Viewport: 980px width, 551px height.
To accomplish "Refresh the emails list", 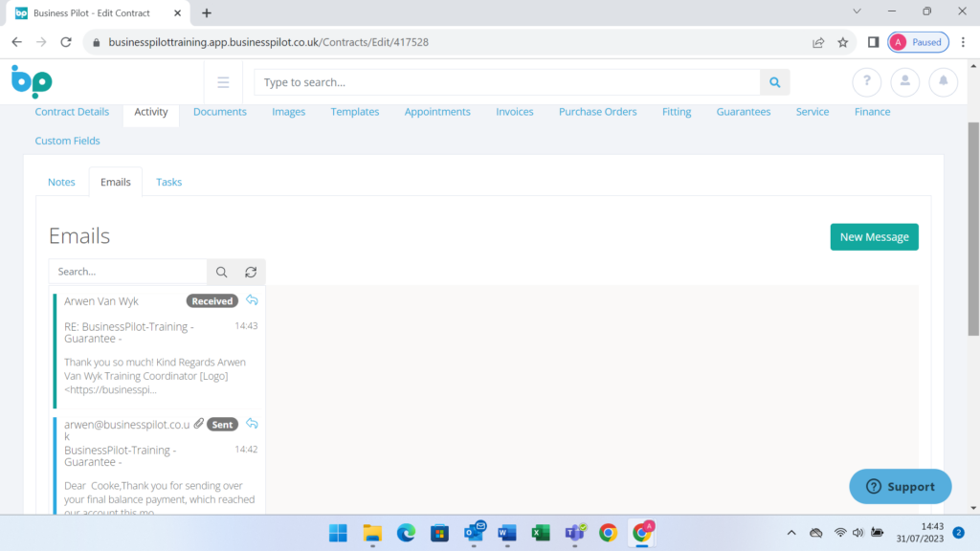I will pyautogui.click(x=251, y=272).
